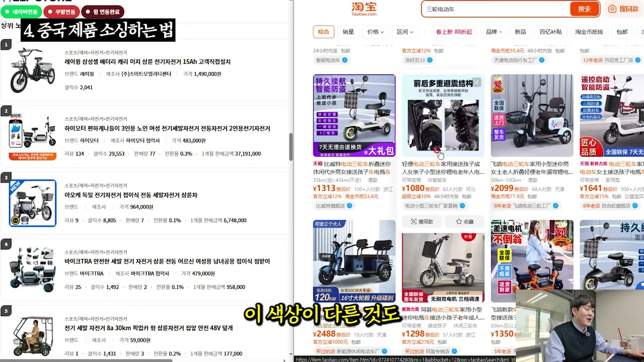644x362 pixels.
Task: Click the camera icon beside 搜同款 in header
Action: pyautogui.click(x=612, y=9)
